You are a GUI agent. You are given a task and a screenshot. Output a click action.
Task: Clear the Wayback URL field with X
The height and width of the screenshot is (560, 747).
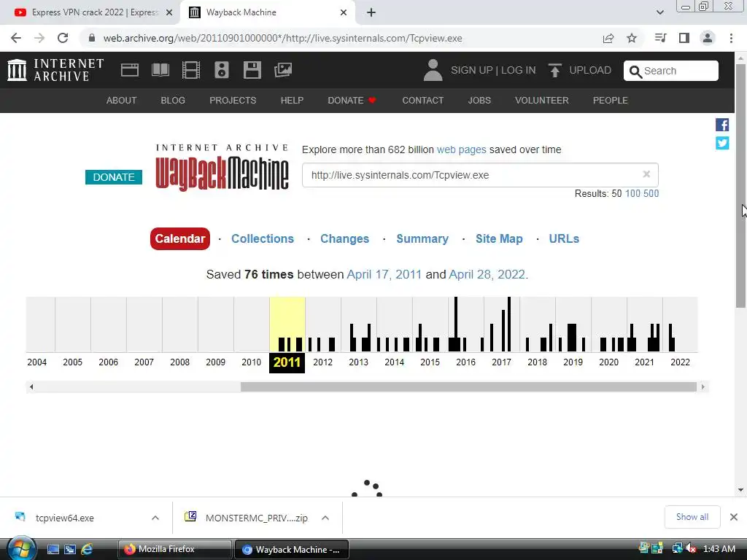pos(646,174)
